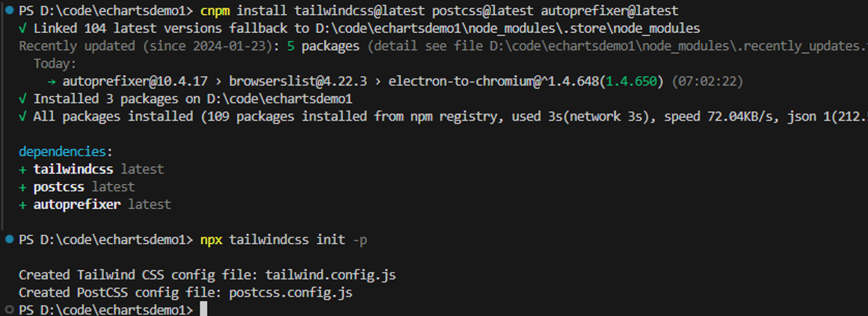
Task: Click the blue dot beside the npx tailwindcss command
Action: (8, 240)
